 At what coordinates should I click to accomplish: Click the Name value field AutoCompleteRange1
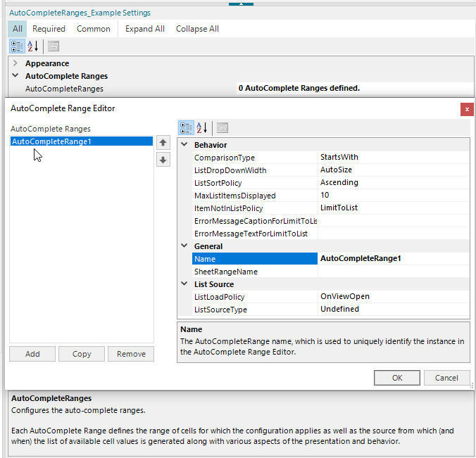[393, 258]
